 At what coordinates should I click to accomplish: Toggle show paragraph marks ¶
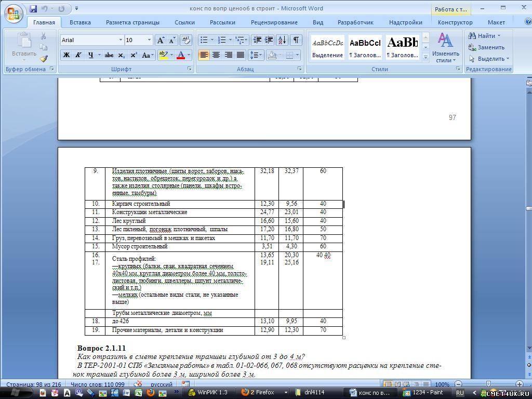coord(296,40)
